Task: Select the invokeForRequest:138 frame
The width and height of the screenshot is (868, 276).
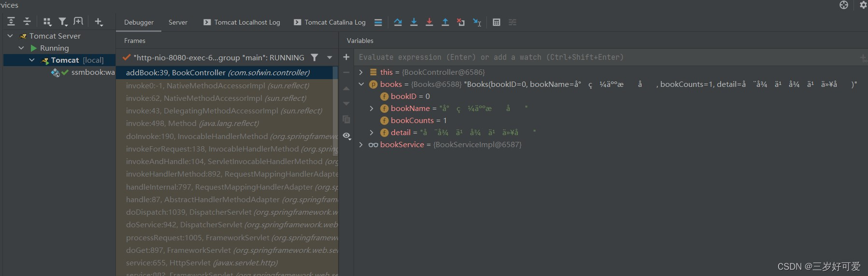Action: (225, 149)
